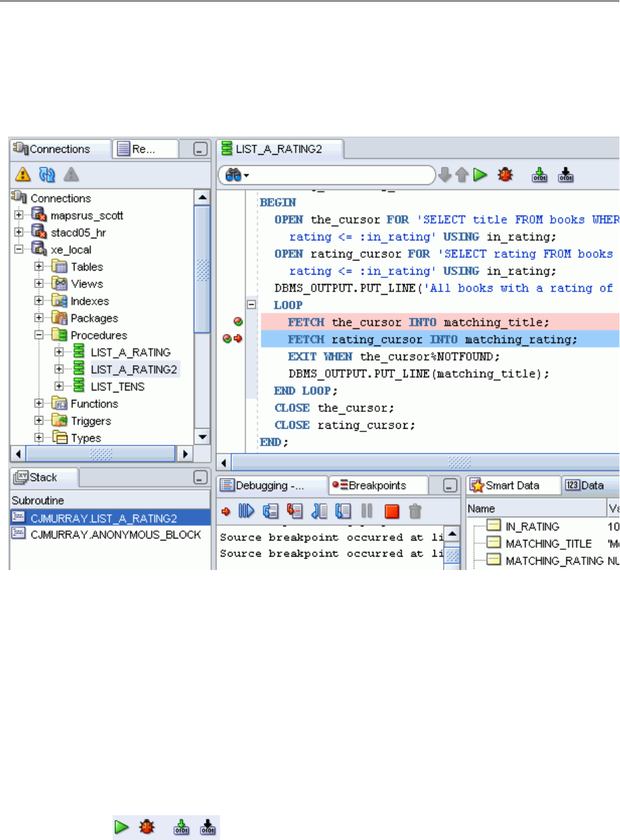Click Connections tree scroll up arrow
The height and width of the screenshot is (840, 620).
[x=202, y=197]
